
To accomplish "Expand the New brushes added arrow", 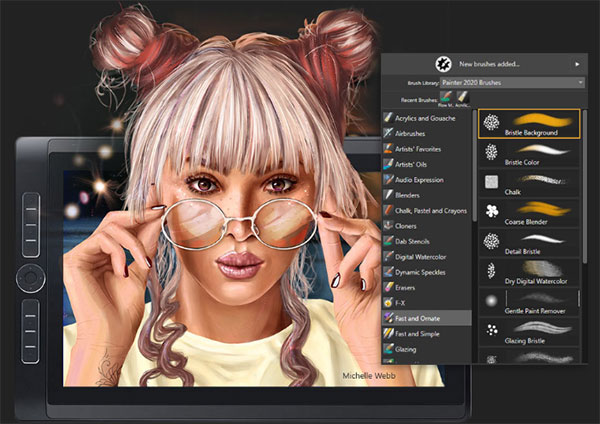I will click(x=577, y=64).
